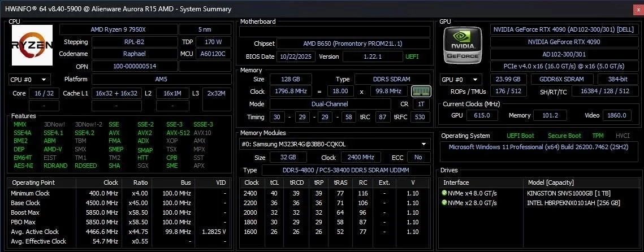Click the 384-bit bus width field
This screenshot has width=644, height=252.
point(617,79)
